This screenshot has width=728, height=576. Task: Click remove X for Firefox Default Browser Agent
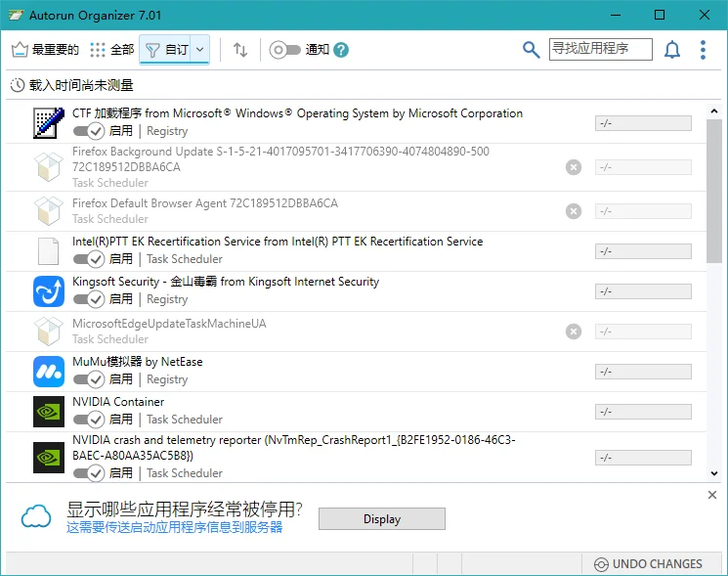coord(574,211)
